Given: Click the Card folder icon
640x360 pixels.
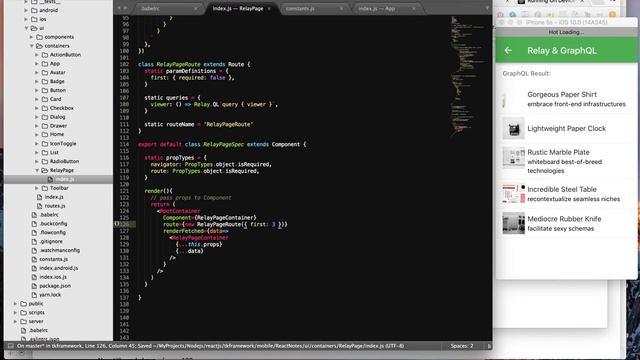Looking at the screenshot, I should point(45,99).
